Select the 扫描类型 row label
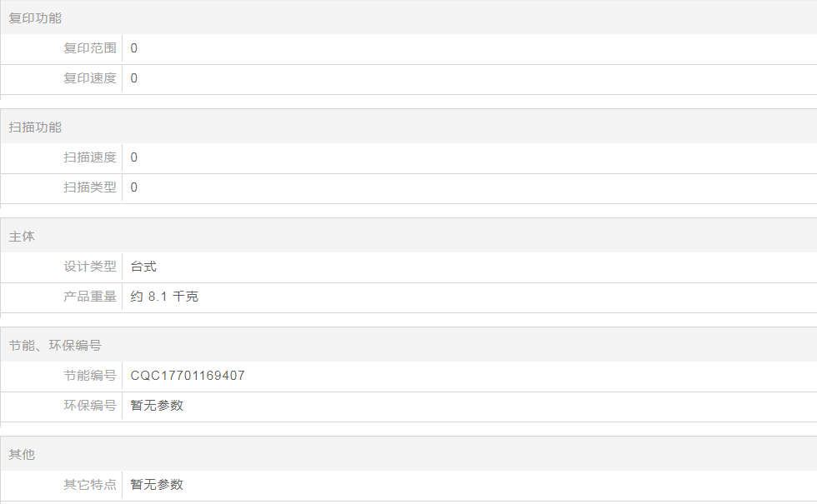The width and height of the screenshot is (817, 504). [90, 187]
